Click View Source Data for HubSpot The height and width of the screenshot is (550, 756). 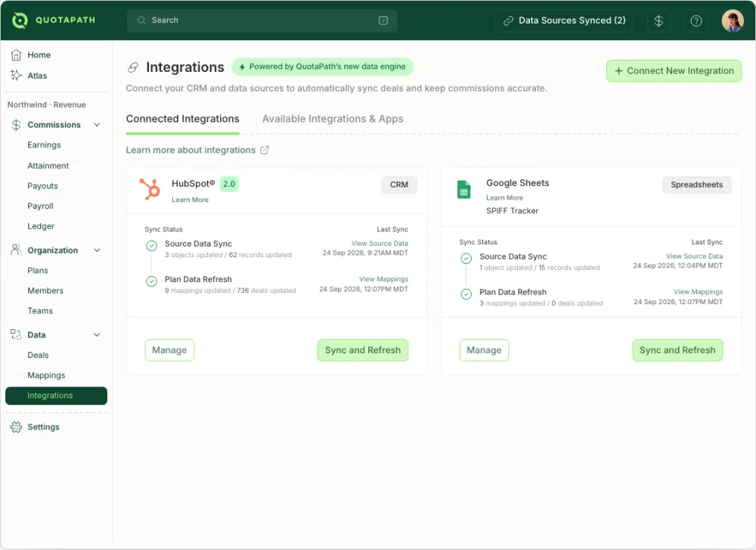(x=380, y=244)
